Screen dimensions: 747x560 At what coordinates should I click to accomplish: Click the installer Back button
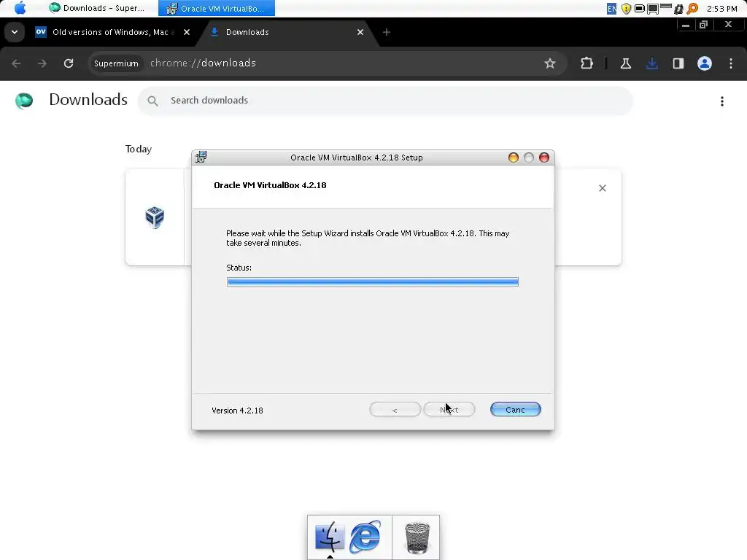tap(395, 410)
